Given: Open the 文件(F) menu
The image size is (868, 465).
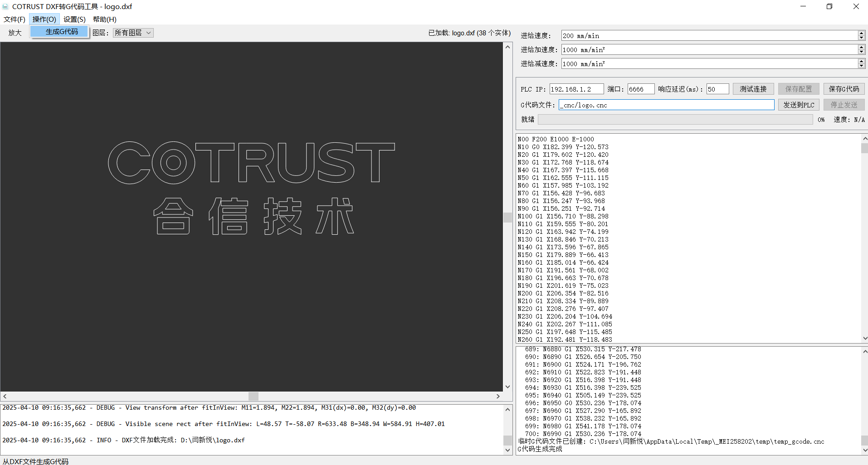Looking at the screenshot, I should coord(15,19).
